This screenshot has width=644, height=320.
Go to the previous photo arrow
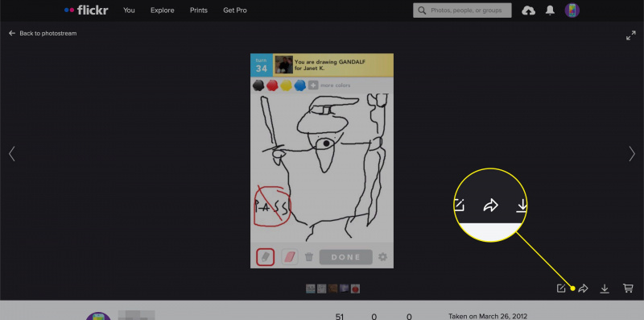[12, 154]
